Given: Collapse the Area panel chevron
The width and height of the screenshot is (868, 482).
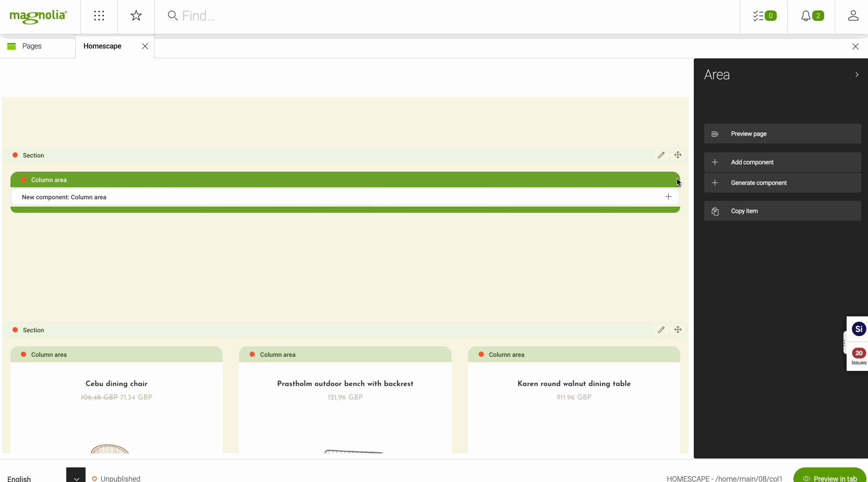Looking at the screenshot, I should [857, 75].
